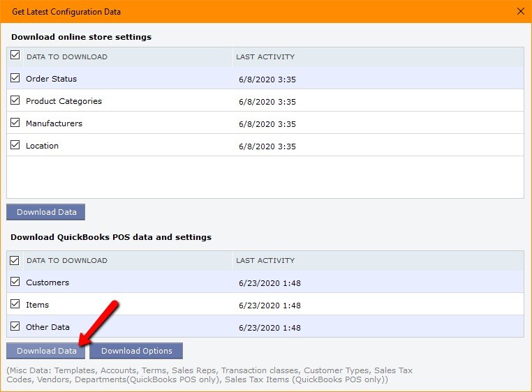Viewport: 532px width, 392px height.
Task: Click the Customers last activity 6/23/2020 1:48
Action: 269,283
